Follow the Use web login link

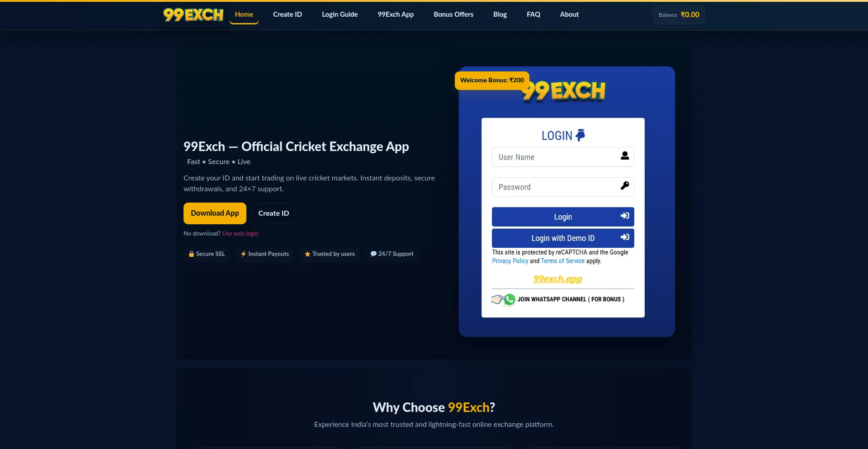click(240, 233)
